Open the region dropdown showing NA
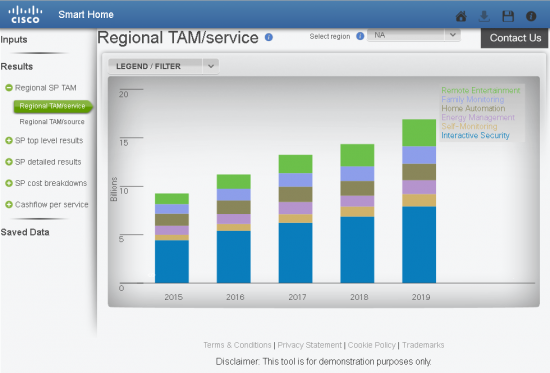This screenshot has height=373, width=550. click(x=414, y=35)
